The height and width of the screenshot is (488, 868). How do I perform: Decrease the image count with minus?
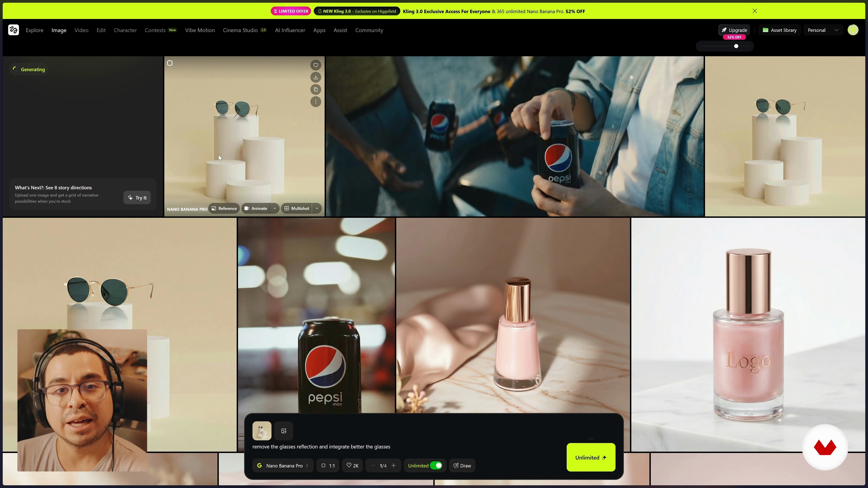[373, 465]
